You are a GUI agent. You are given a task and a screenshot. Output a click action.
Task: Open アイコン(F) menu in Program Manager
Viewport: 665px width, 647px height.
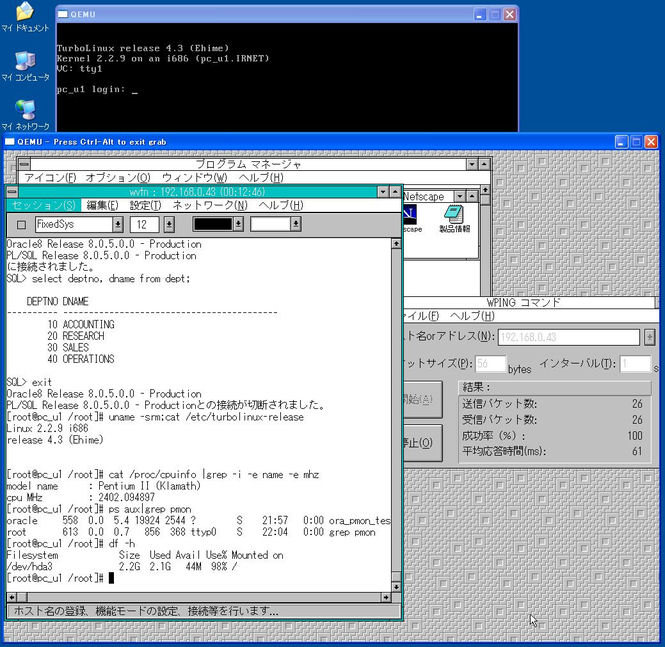50,177
